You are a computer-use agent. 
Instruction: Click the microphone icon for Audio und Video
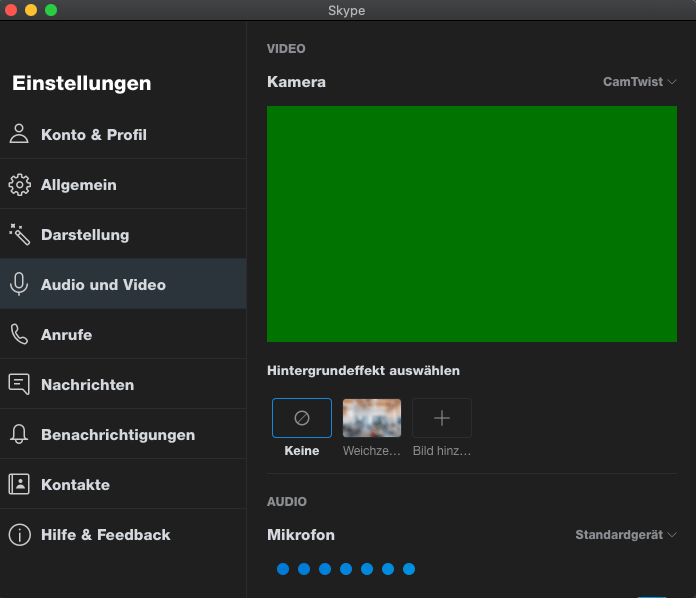[19, 284]
